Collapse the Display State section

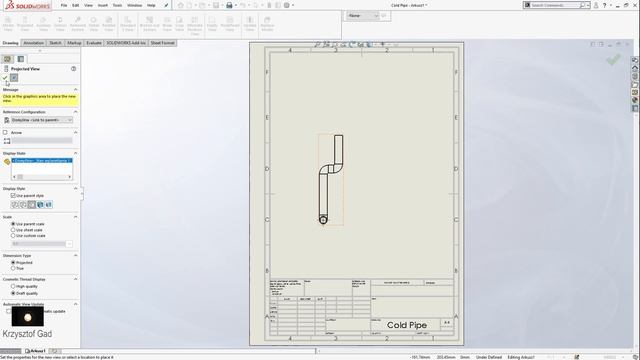click(76, 153)
